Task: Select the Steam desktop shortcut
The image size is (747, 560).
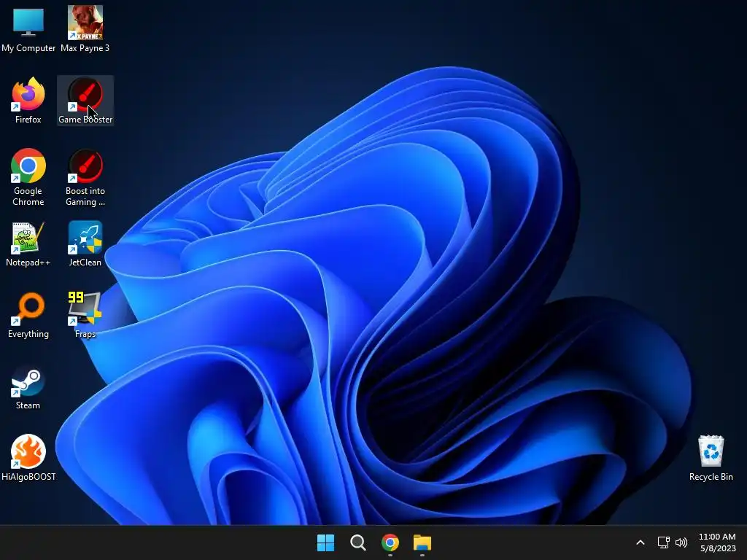Action: (28, 387)
